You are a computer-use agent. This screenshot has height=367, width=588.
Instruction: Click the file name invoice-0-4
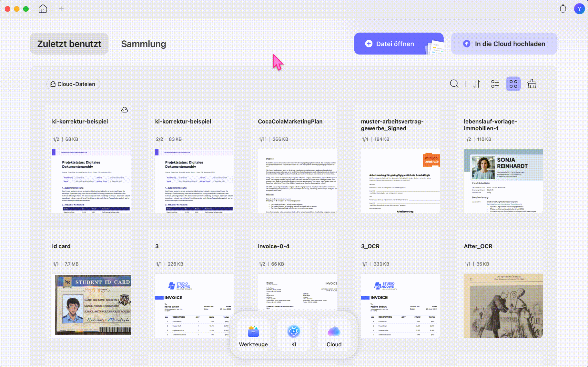[x=274, y=246]
